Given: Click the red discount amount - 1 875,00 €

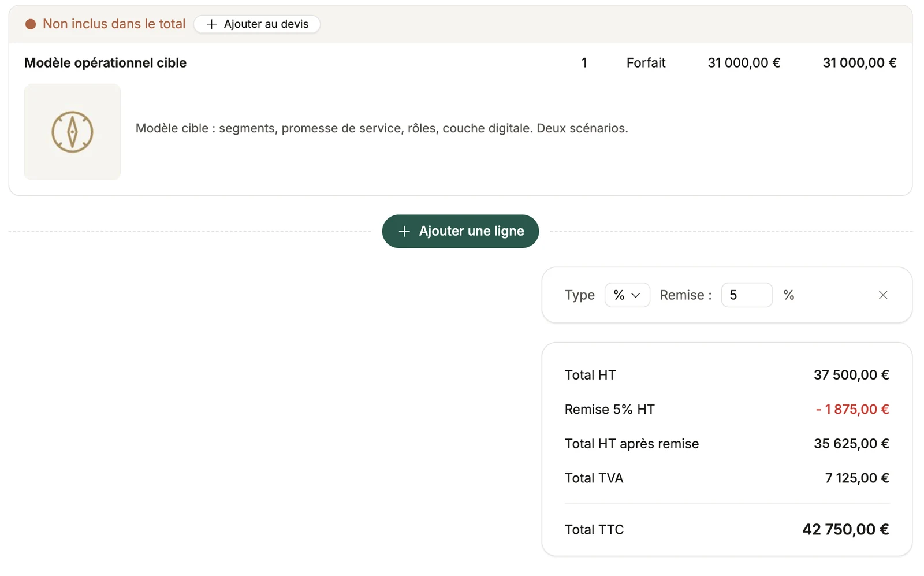Looking at the screenshot, I should tap(852, 410).
